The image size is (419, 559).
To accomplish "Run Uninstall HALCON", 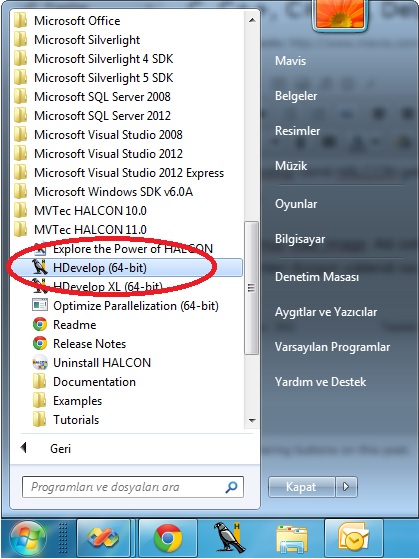I will pos(92,363).
